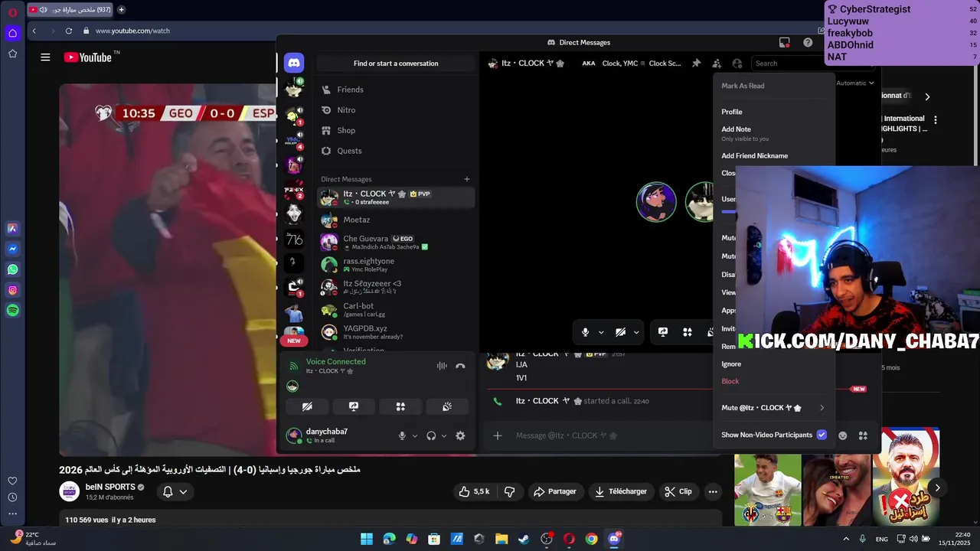
Task: Open YouTube hamburger guide menu
Action: point(45,57)
